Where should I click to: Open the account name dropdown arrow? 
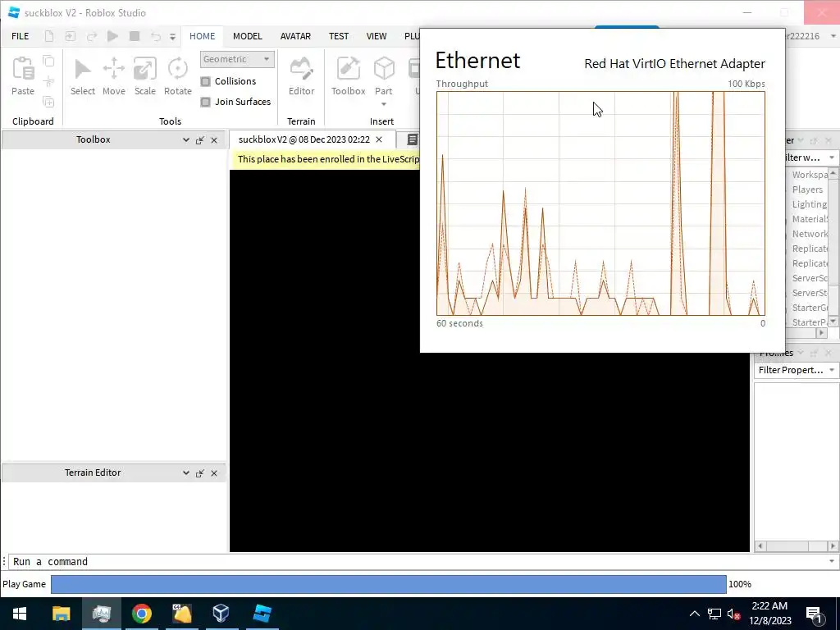[833, 36]
